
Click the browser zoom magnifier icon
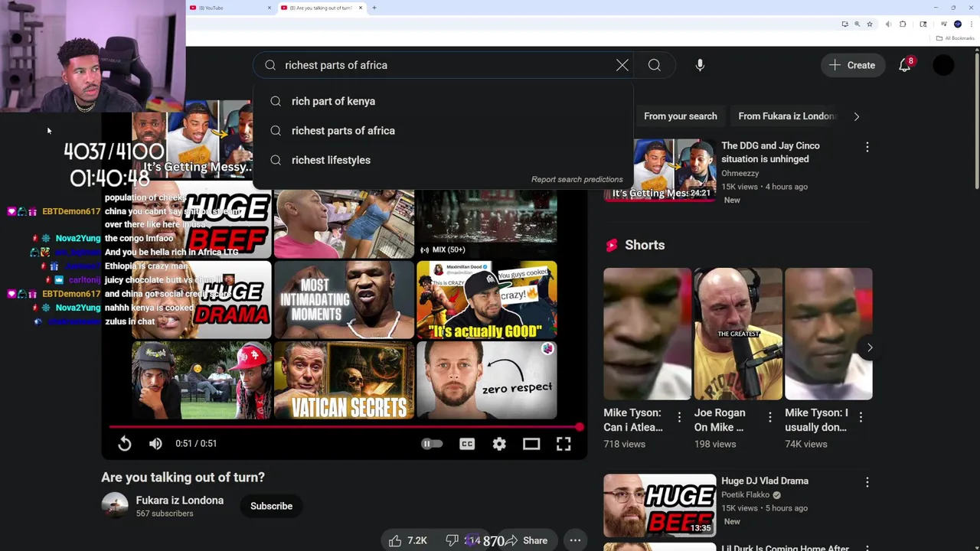pyautogui.click(x=857, y=24)
